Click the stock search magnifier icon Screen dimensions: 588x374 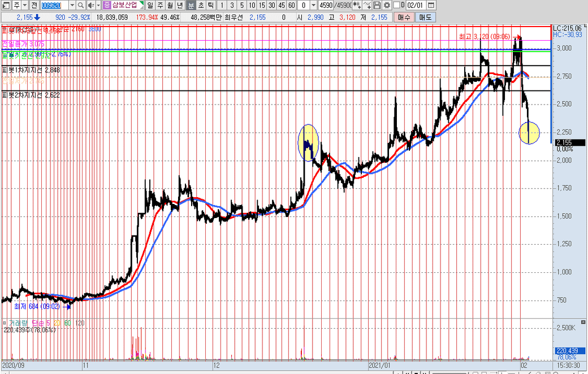coord(81,5)
